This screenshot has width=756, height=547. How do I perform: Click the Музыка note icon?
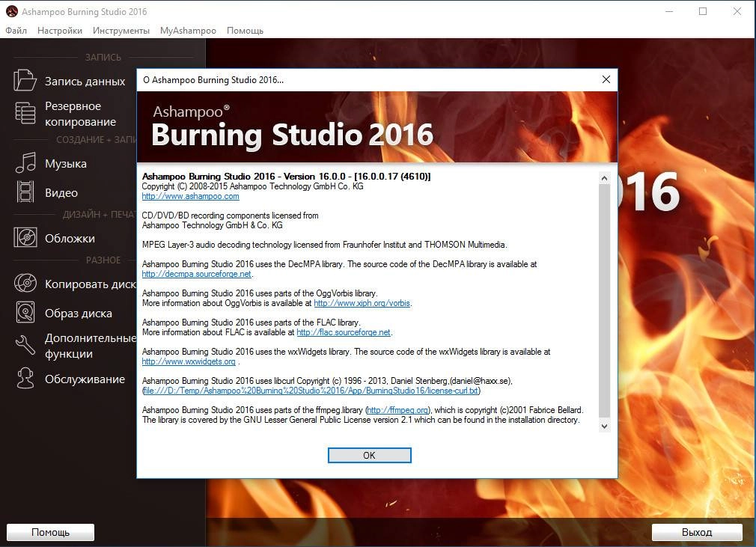tap(25, 163)
